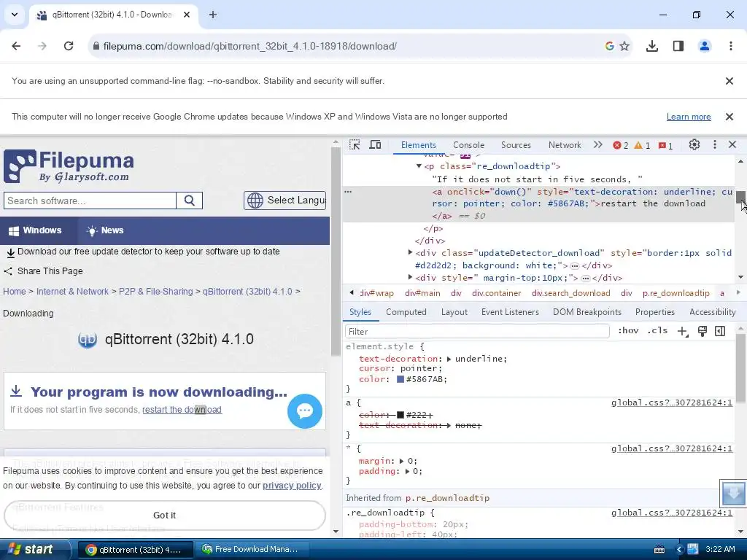Open Chrome profile avatar icon
Screen dimensions: 747x560
click(704, 46)
